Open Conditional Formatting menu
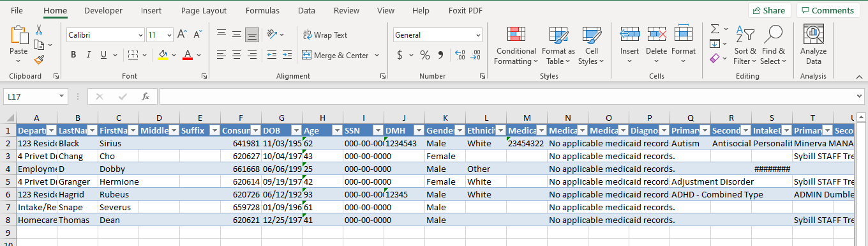Image resolution: width=868 pixels, height=246 pixels. pos(516,46)
